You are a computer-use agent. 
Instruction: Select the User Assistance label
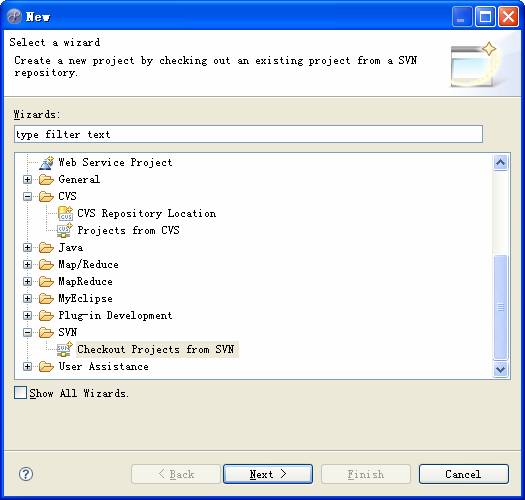tap(103, 367)
